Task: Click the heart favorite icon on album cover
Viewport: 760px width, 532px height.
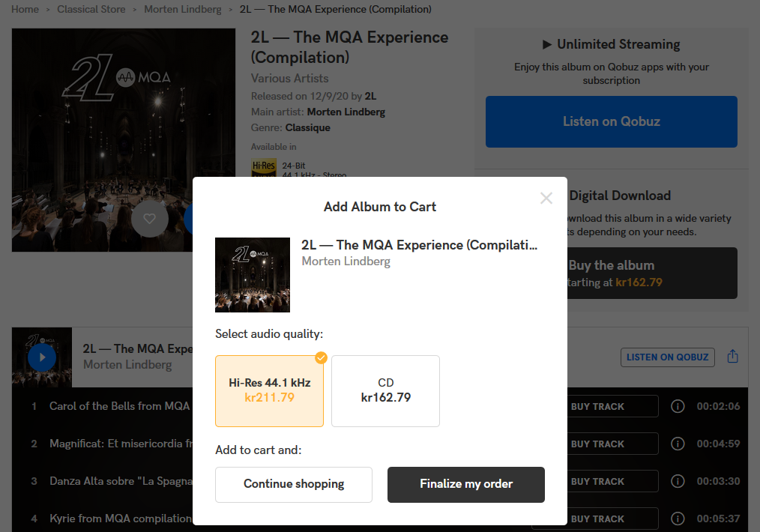Action: point(149,219)
